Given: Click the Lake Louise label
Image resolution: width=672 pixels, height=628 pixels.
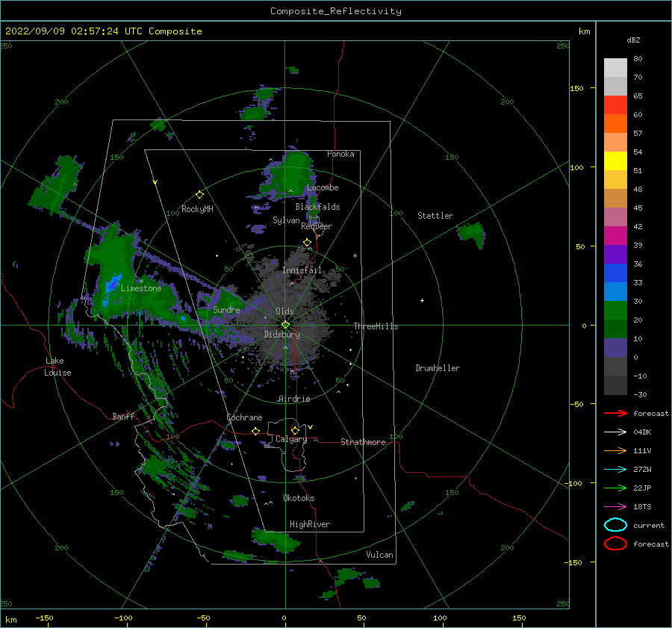Looking at the screenshot, I should (57, 367).
